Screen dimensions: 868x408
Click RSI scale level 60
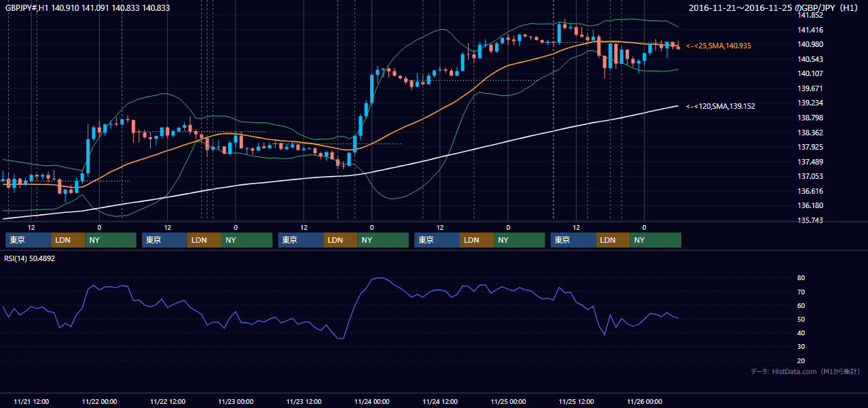pyautogui.click(x=801, y=306)
